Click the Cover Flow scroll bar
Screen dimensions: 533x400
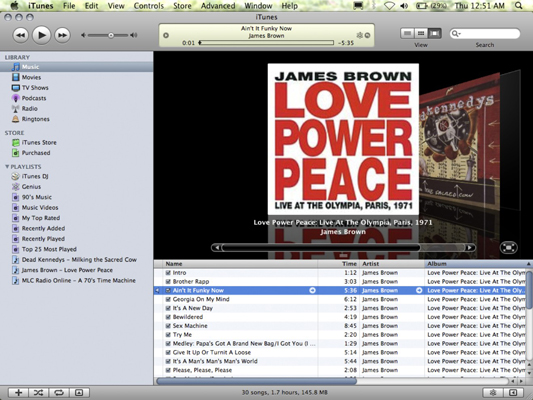coord(343,247)
